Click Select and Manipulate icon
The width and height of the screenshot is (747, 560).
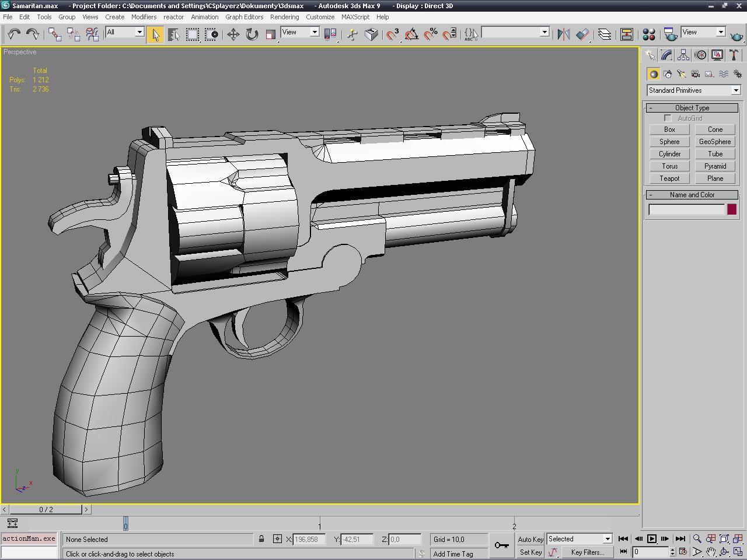pos(352,34)
